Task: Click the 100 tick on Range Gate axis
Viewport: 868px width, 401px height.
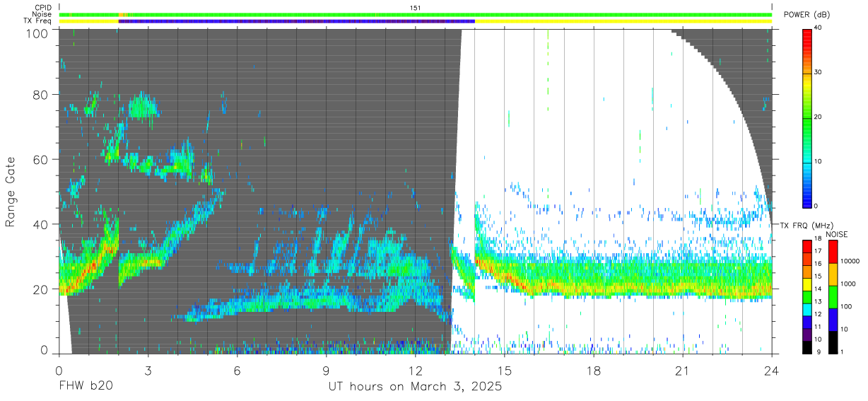Action: pyautogui.click(x=38, y=33)
